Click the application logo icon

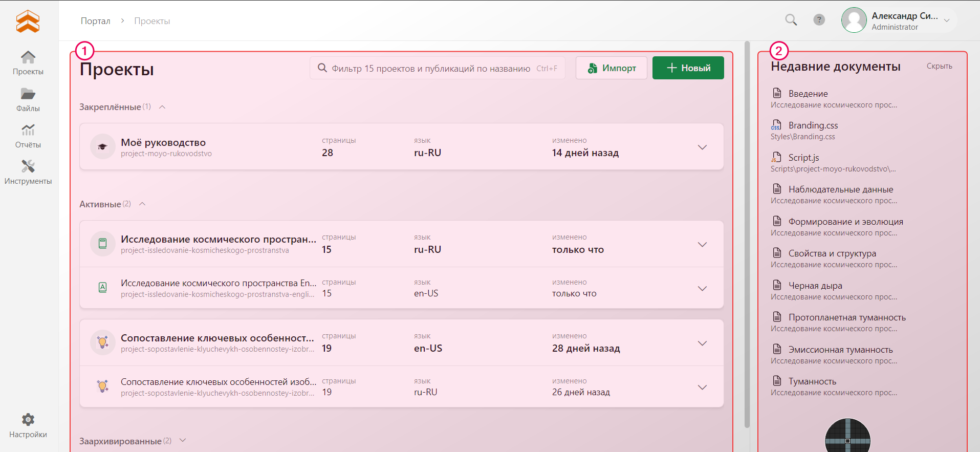pyautogui.click(x=28, y=21)
